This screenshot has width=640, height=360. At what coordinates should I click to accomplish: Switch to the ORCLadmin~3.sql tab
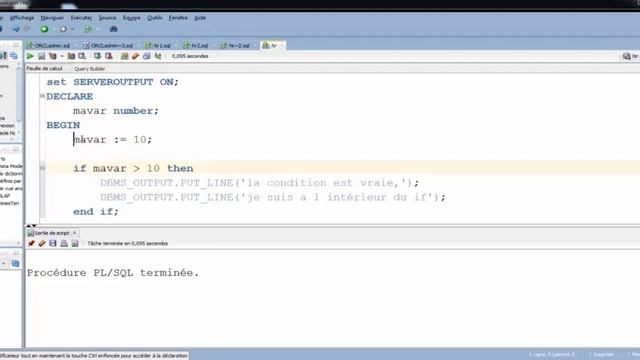(109, 45)
